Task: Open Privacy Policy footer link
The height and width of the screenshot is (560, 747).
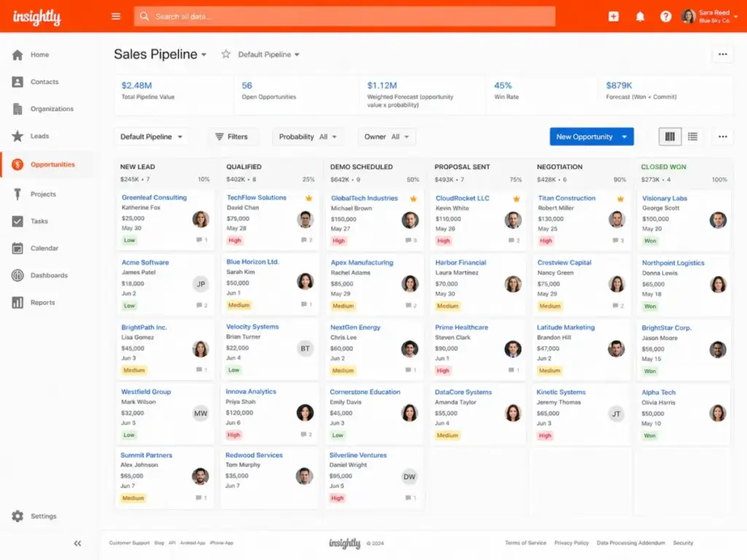Action: [x=571, y=542]
